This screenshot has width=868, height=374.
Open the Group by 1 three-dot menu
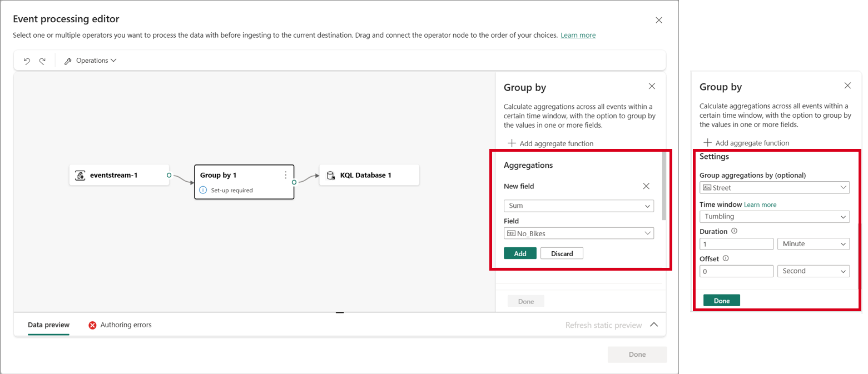(x=286, y=175)
